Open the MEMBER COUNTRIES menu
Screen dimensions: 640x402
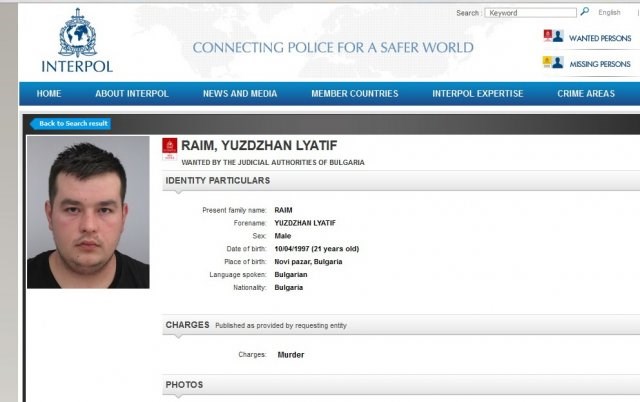355,93
